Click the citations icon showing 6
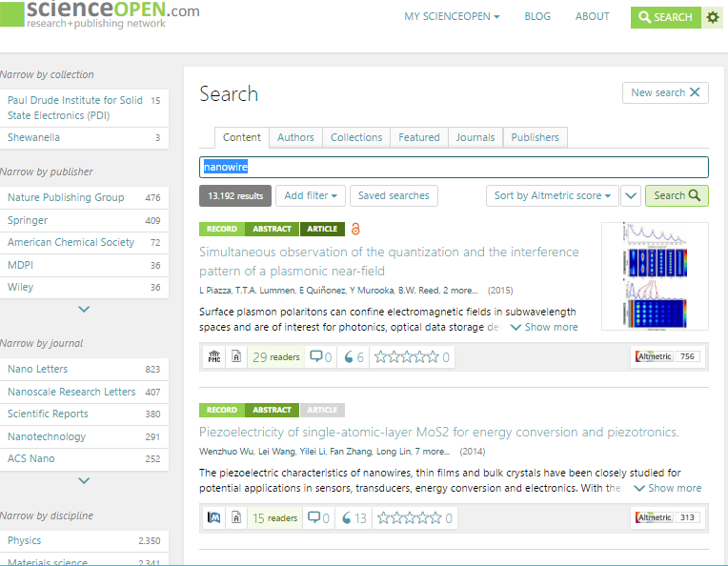The height and width of the screenshot is (566, 728). point(348,356)
